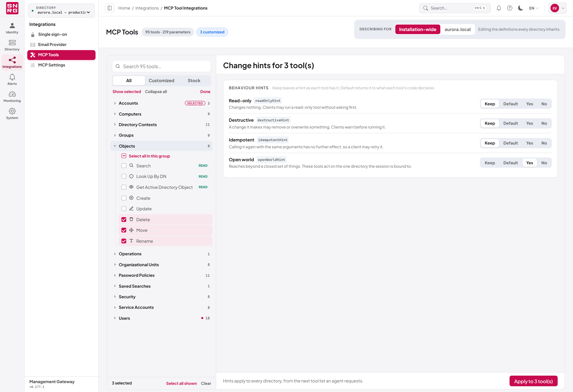573x392 pixels.
Task: Open the Directory section icon
Action: [12, 43]
